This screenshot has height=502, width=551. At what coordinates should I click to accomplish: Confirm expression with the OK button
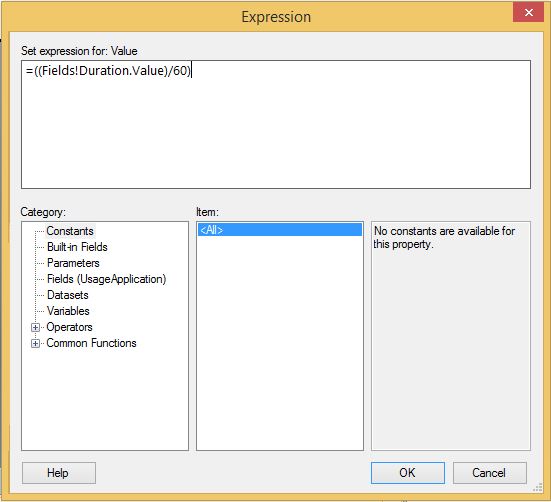click(408, 473)
